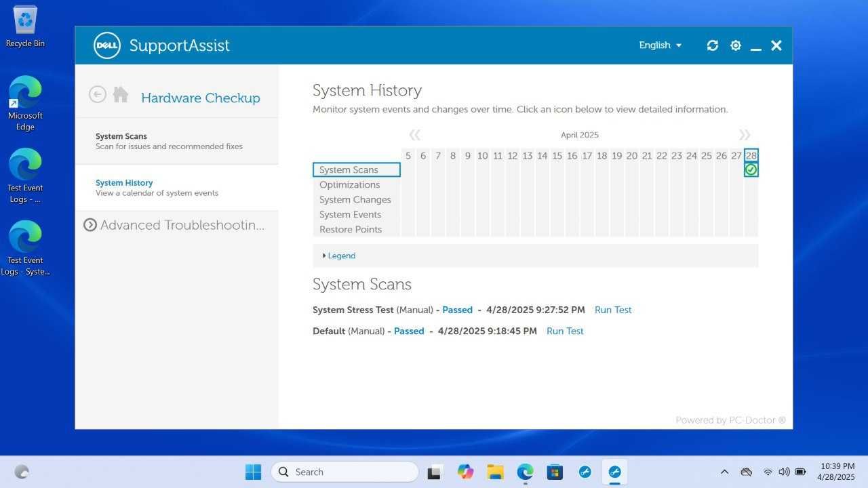Open System Scans in the sidebar
Screen dimensions: 868x488
(176, 141)
